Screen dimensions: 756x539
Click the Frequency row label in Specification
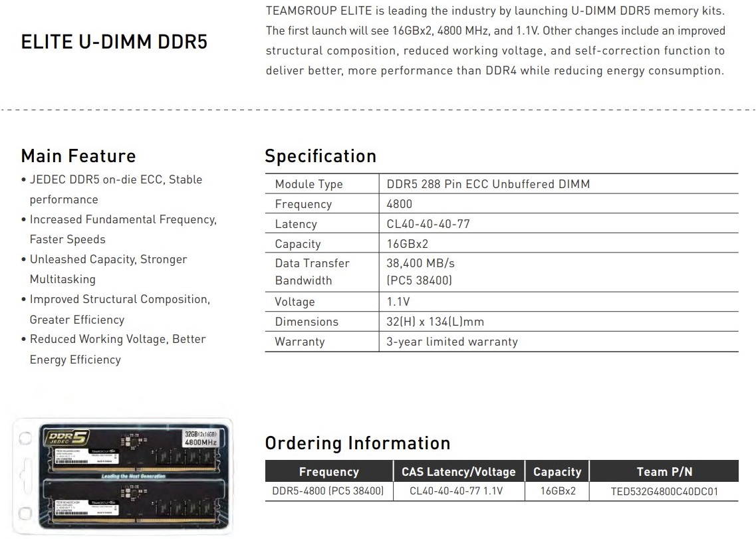[x=303, y=205]
